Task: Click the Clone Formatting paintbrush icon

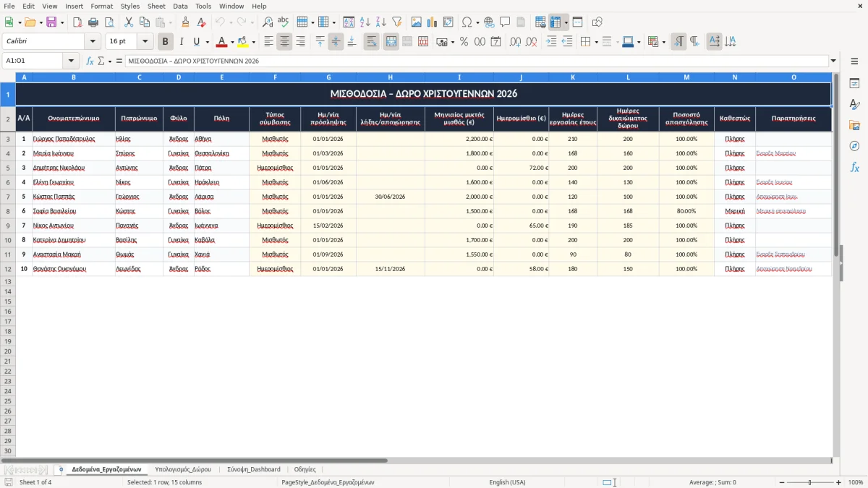Action: (x=185, y=22)
